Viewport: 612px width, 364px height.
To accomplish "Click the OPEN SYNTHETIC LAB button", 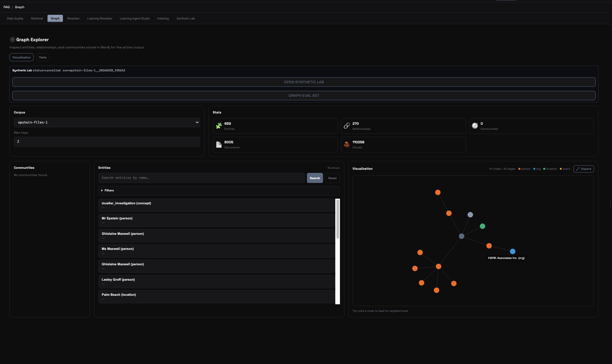I will [x=304, y=82].
